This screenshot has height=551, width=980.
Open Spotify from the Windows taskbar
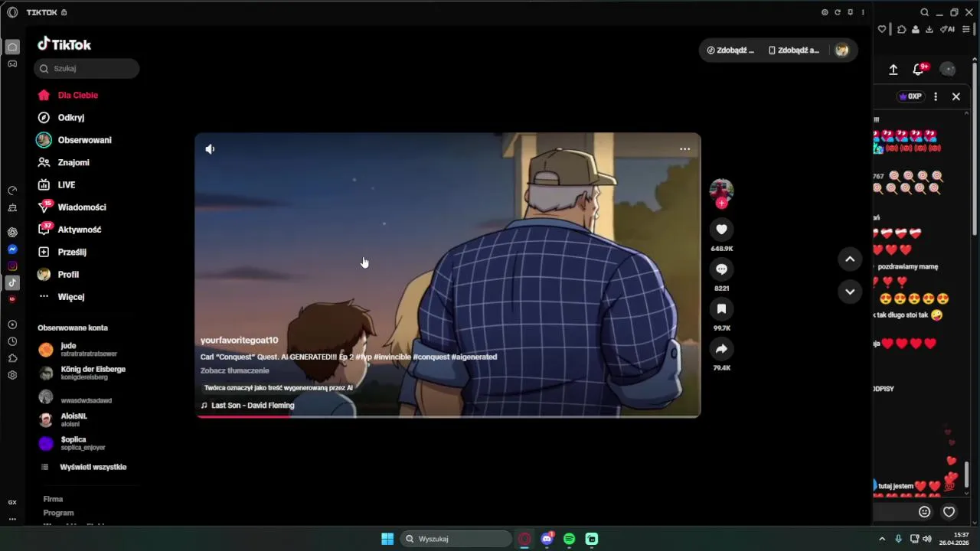pyautogui.click(x=569, y=539)
